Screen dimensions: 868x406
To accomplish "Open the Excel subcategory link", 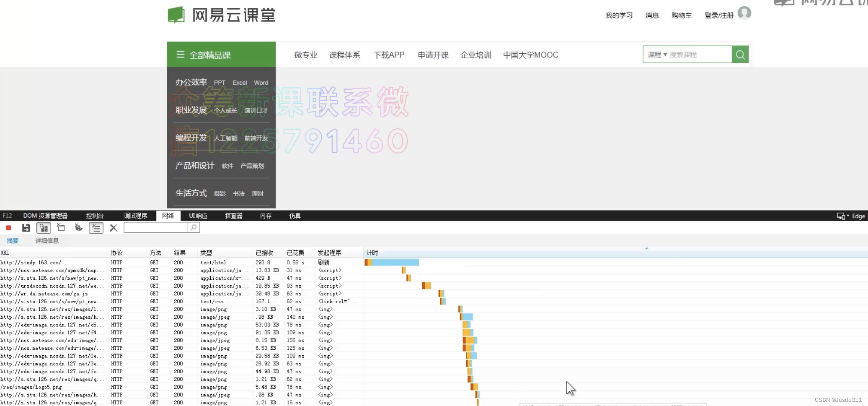I will coord(240,83).
